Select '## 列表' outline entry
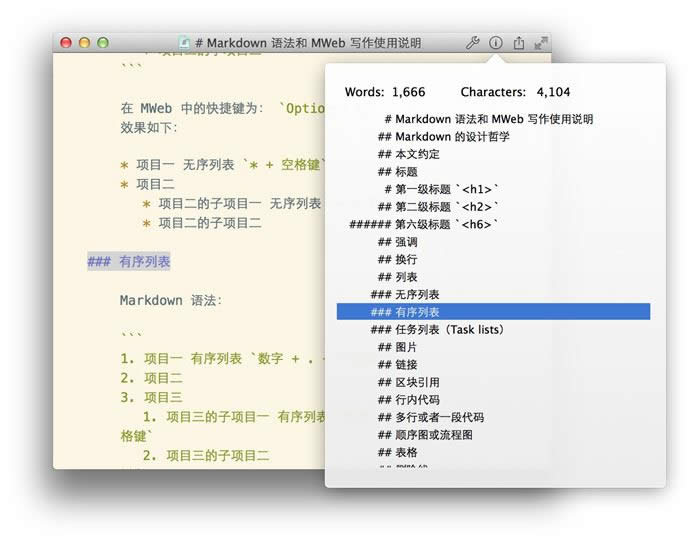The image size is (700, 542). point(397,277)
